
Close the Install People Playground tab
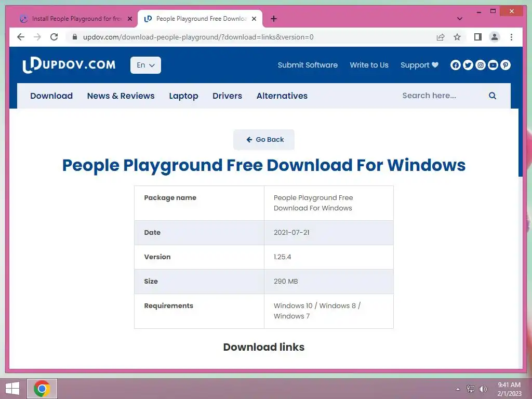129,19
